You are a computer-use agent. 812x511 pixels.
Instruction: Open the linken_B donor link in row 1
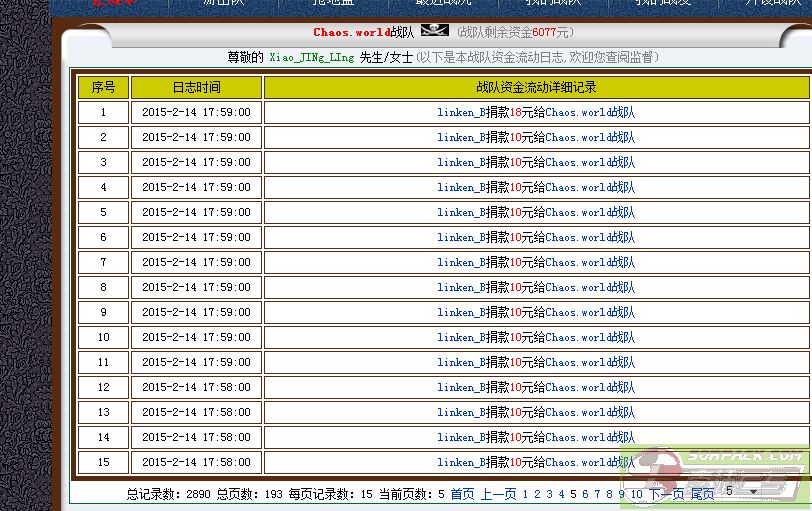pyautogui.click(x=461, y=112)
